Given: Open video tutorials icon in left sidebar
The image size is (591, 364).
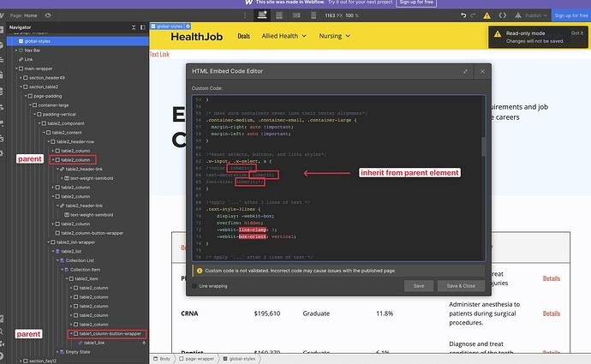Looking at the screenshot, I should point(2,343).
